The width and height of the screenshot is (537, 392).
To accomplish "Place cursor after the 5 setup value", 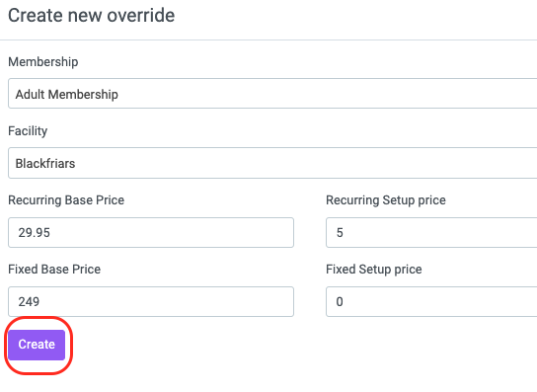I will click(344, 233).
